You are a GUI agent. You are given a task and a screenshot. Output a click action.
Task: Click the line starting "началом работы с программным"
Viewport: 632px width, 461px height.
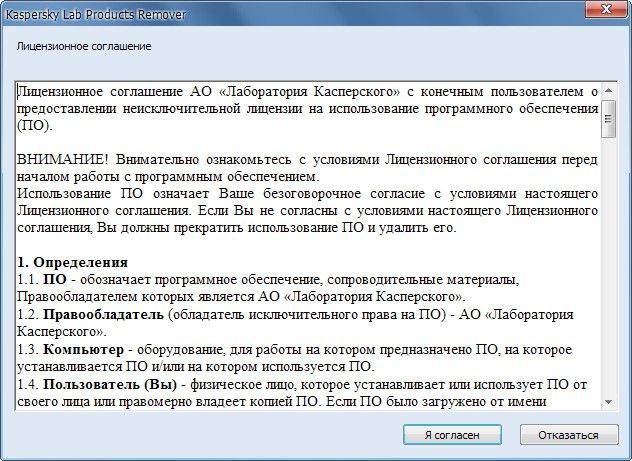tap(168, 177)
